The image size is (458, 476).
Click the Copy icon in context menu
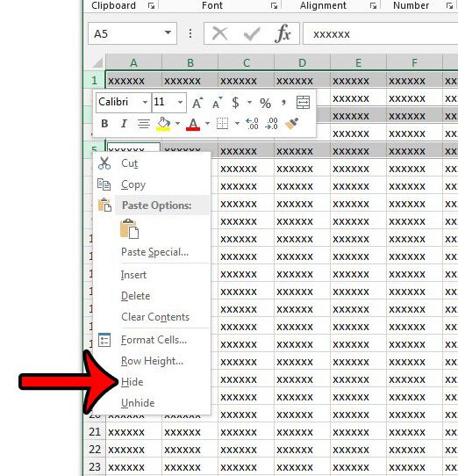coord(104,184)
